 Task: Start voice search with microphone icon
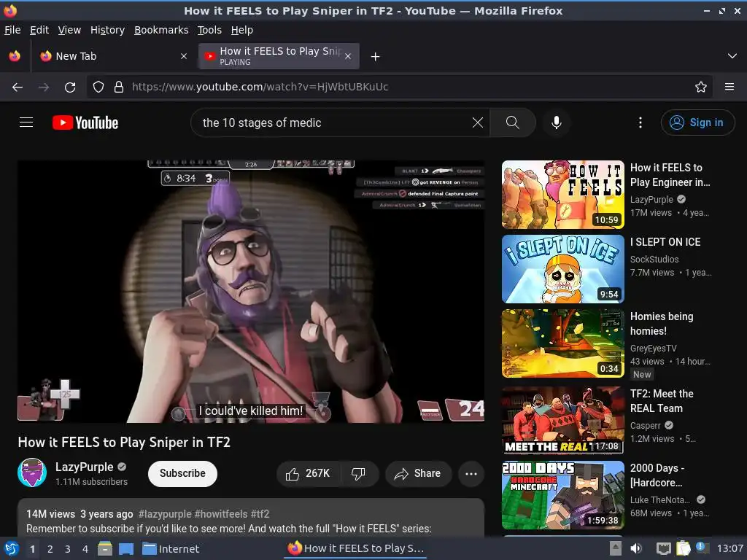pyautogui.click(x=556, y=122)
